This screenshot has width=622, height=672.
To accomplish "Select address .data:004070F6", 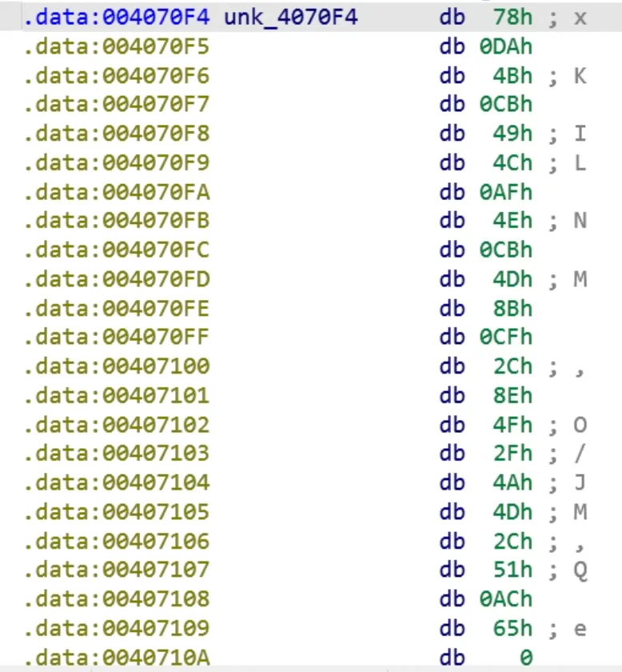I will point(117,76).
